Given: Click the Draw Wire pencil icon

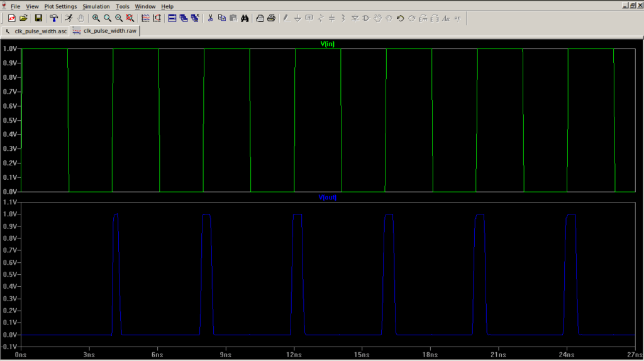Looking at the screenshot, I should [287, 18].
